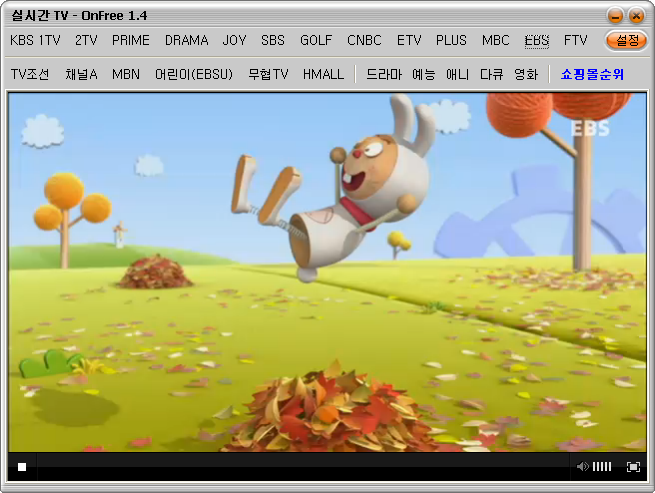The width and height of the screenshot is (655, 493).
Task: Switch to MBC channel
Action: [495, 40]
